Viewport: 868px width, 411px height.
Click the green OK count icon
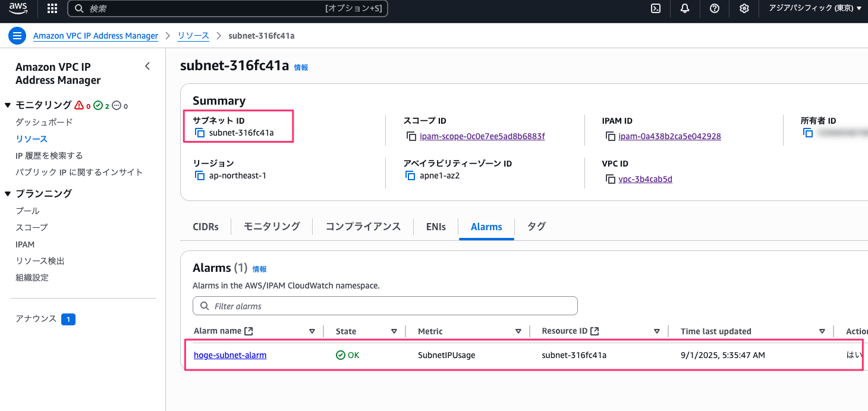99,105
